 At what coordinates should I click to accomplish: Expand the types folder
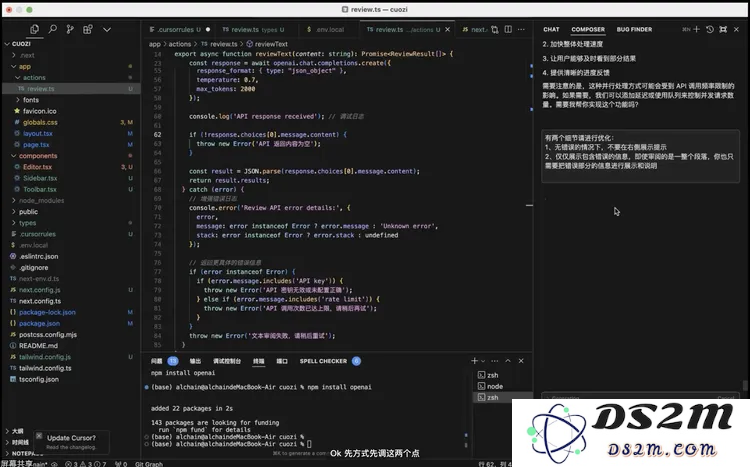[27, 223]
